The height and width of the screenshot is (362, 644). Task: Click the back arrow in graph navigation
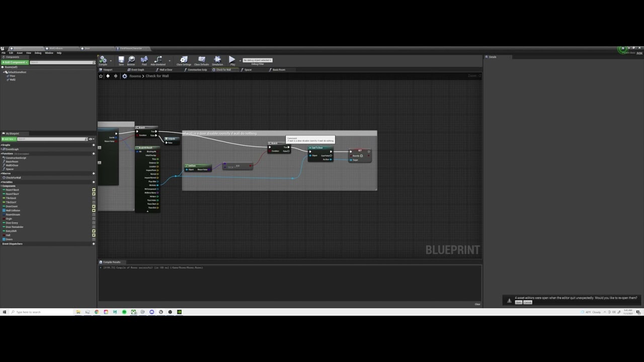click(108, 76)
